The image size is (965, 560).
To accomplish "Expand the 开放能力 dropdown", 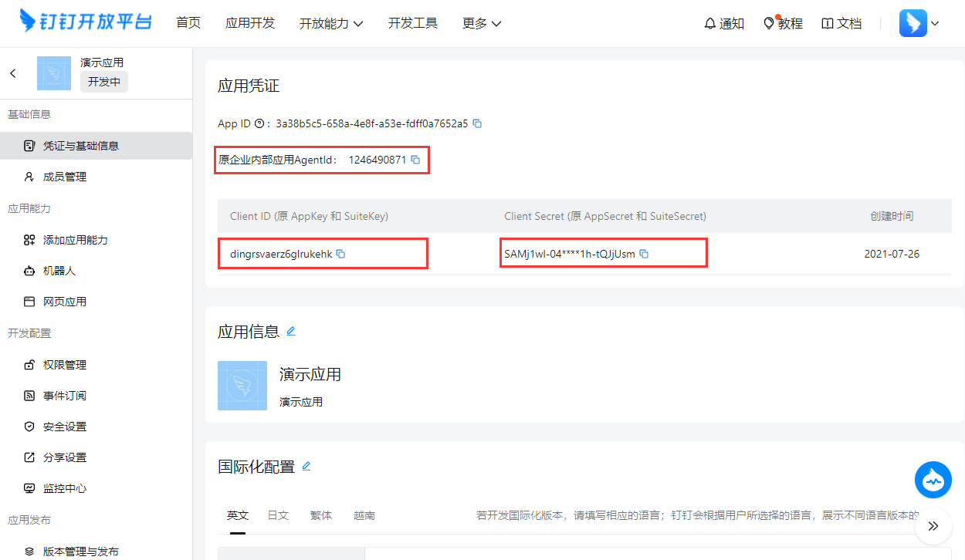I will 331,23.
